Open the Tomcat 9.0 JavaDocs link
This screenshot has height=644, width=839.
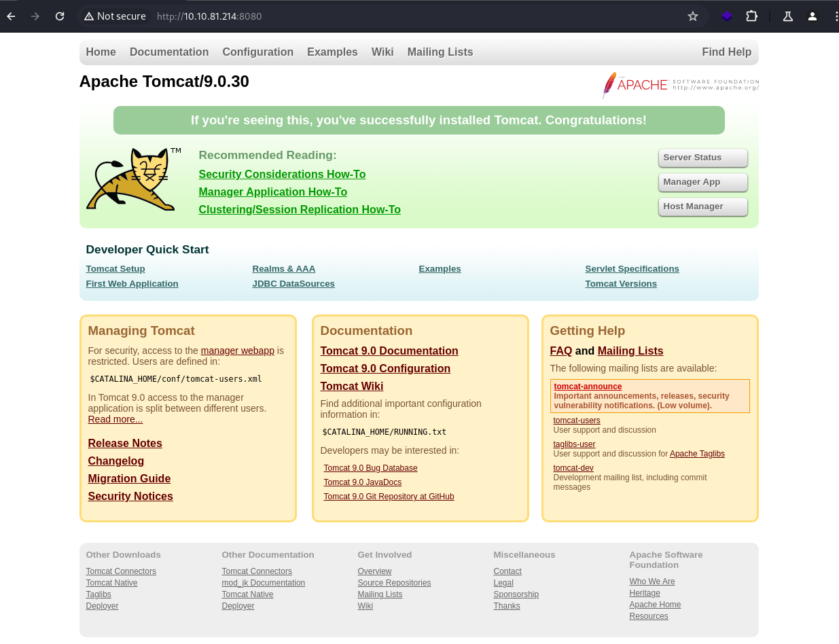[x=363, y=482]
